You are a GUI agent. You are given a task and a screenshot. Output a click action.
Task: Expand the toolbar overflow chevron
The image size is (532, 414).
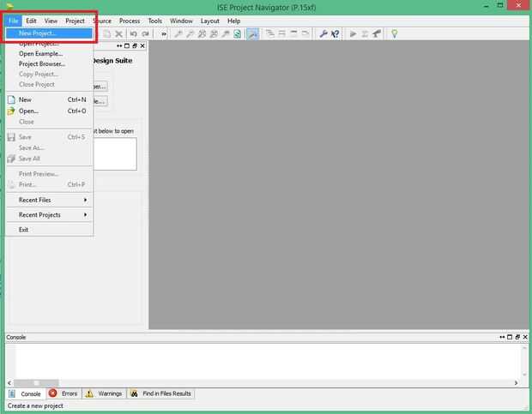pos(164,34)
